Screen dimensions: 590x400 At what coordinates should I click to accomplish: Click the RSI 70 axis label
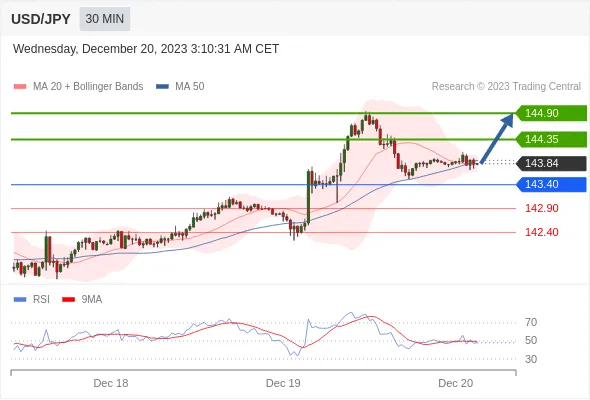[531, 322]
